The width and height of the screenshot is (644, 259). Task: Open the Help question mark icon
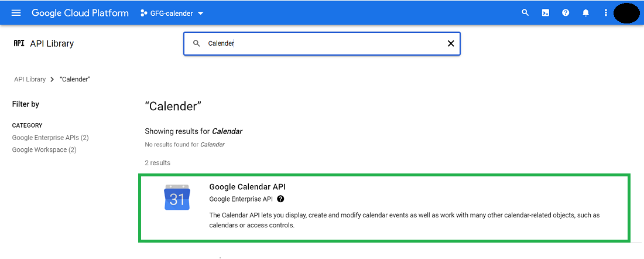(566, 13)
